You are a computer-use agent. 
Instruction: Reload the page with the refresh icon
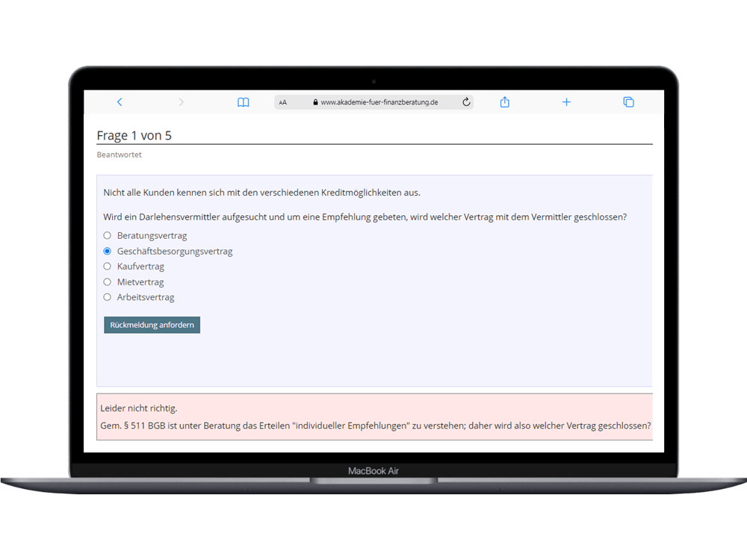(x=466, y=102)
